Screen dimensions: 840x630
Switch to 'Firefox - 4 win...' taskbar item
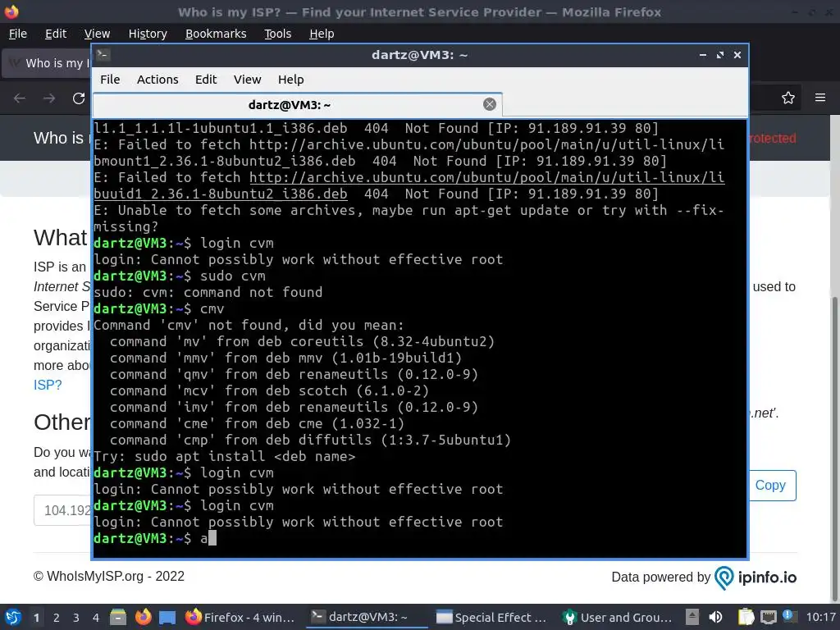coord(240,617)
